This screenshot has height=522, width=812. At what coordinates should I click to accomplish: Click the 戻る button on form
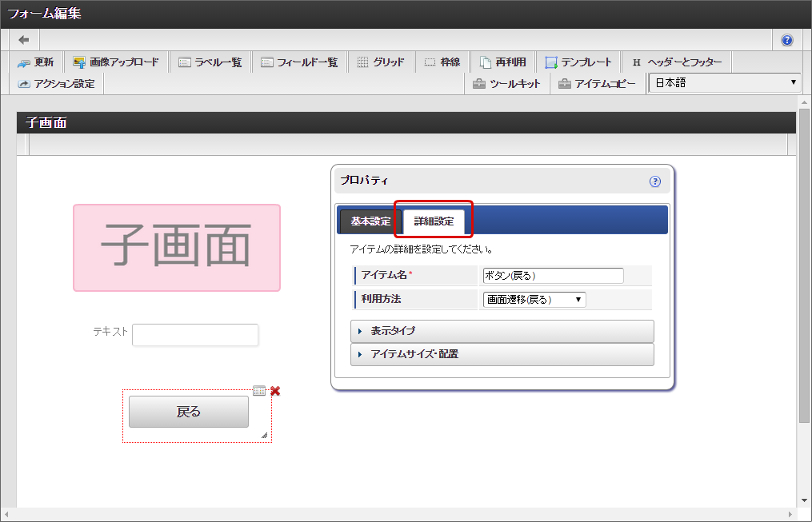[x=189, y=412]
